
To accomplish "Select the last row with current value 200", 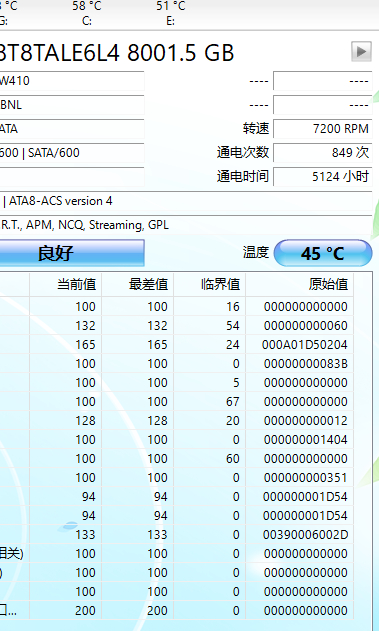I will click(177, 610).
